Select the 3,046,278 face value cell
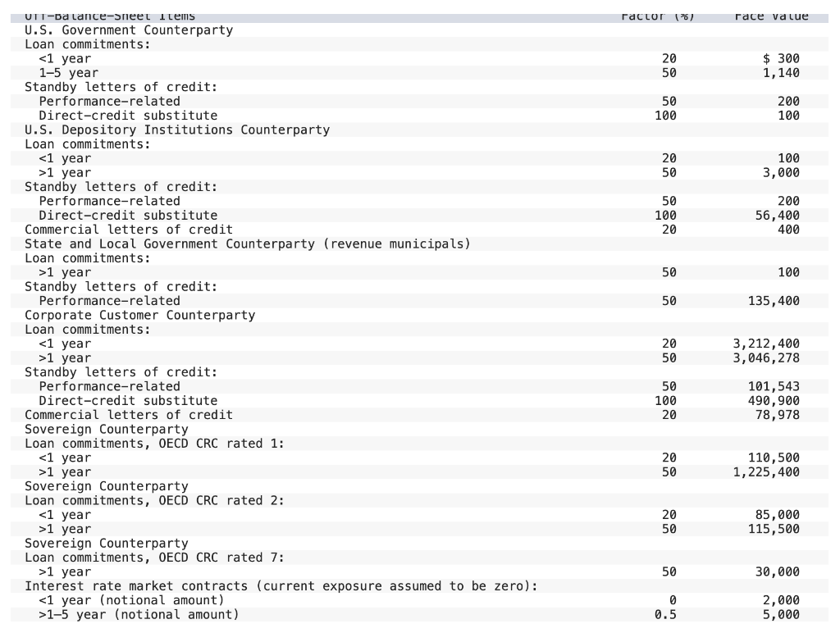This screenshot has height=633, width=840. click(766, 358)
